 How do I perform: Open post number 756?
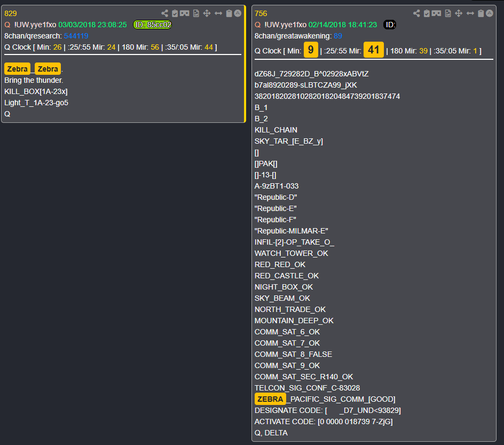click(261, 13)
